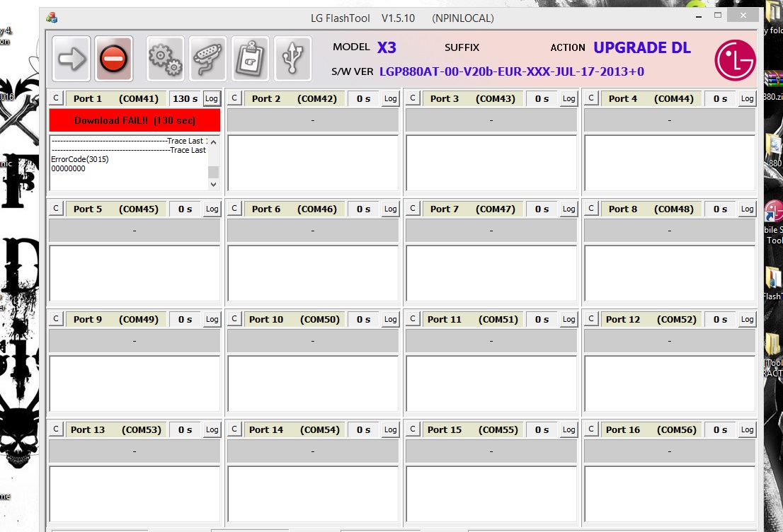Click the empty log area of Port 14
The height and width of the screenshot is (532, 783).
coord(313,494)
